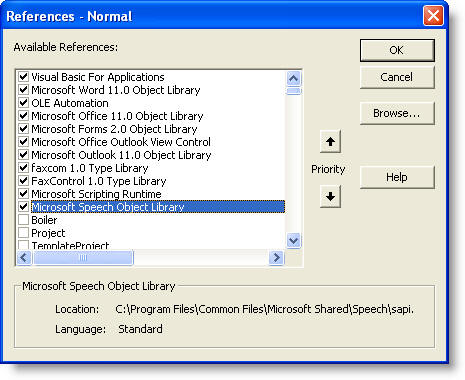Viewport: 465px width, 380px height.
Task: Click the list's scroll up arrow
Action: [293, 79]
